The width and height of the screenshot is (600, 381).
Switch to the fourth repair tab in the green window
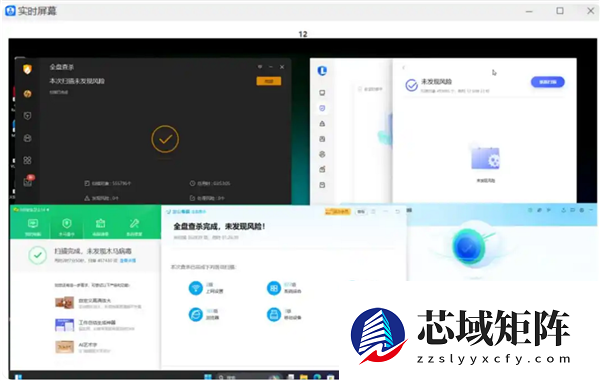[134, 227]
